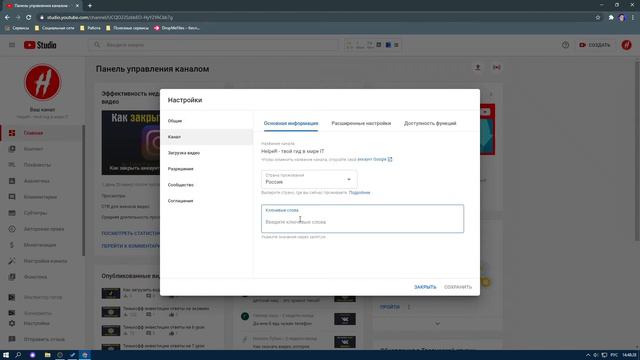
Task: Click the Отправить отзыв feedback icon
Action: [x=12, y=339]
